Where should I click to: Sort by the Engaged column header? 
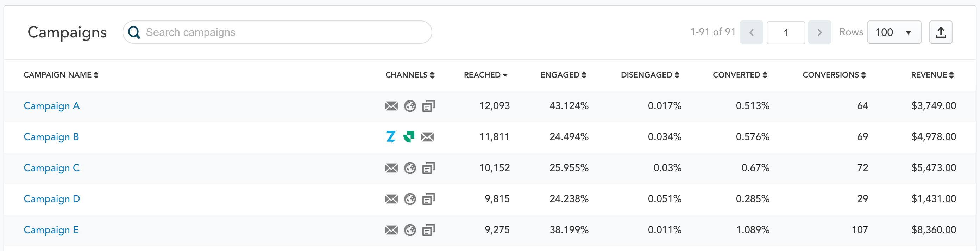click(x=563, y=75)
